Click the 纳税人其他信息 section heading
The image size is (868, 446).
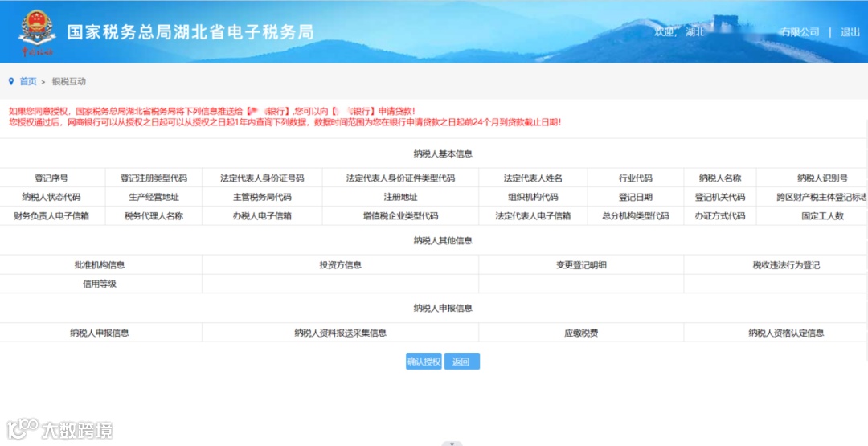(442, 241)
